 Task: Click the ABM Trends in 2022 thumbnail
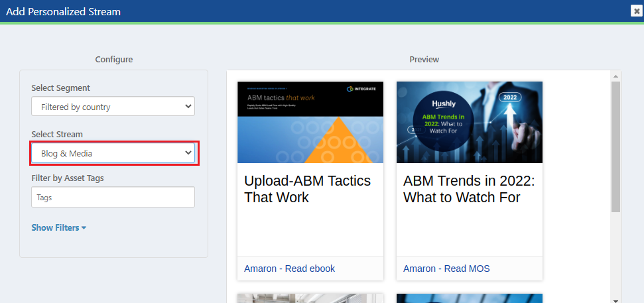tap(470, 123)
